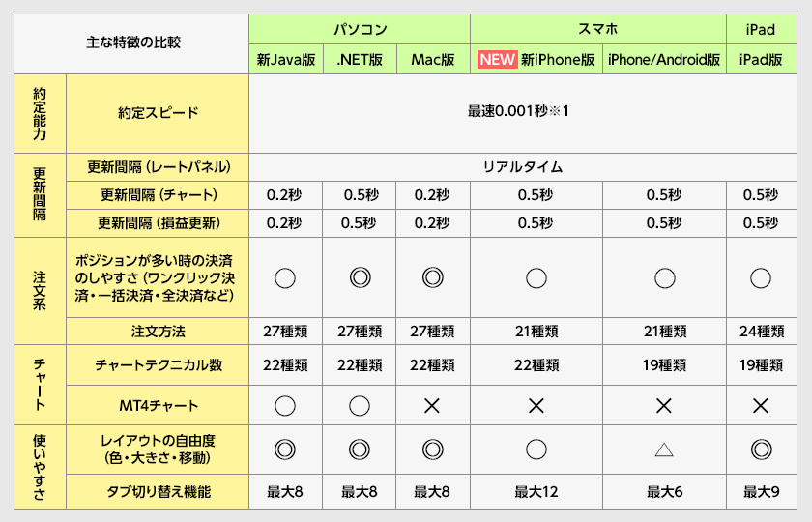Click double-circle icon in .NET版 position-closing row
This screenshot has height=522, width=812.
pyautogui.click(x=360, y=278)
